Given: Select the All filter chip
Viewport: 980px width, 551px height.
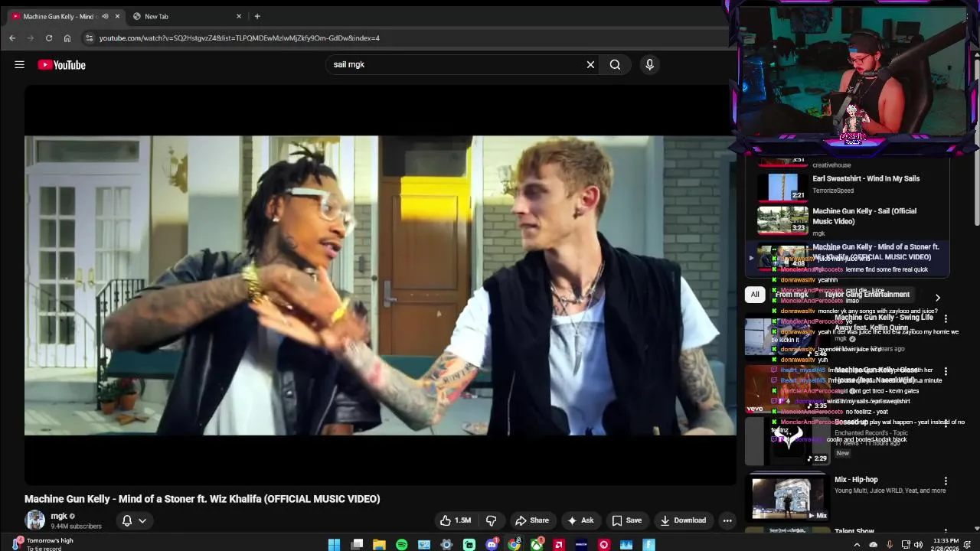Looking at the screenshot, I should (x=755, y=295).
